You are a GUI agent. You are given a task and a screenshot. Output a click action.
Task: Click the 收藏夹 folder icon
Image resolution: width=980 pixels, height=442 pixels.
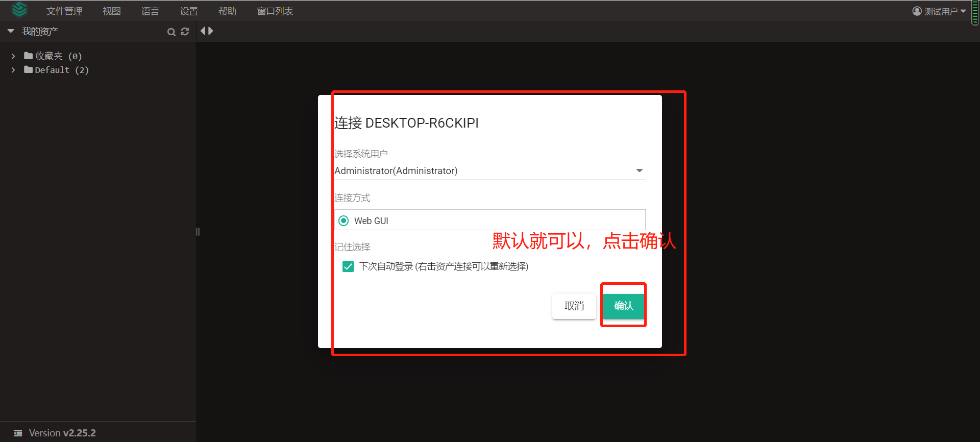click(x=29, y=56)
